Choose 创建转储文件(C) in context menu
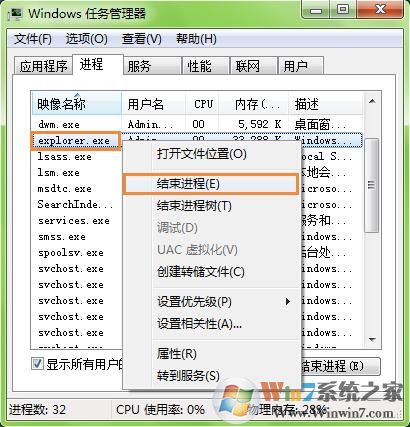410x427 pixels. pyautogui.click(x=212, y=272)
